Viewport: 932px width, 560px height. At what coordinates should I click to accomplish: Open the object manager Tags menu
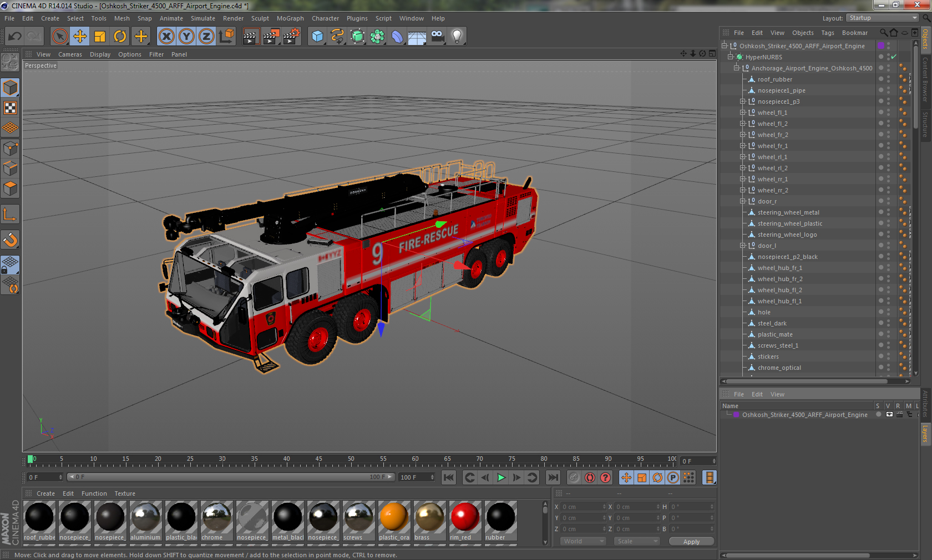[828, 33]
